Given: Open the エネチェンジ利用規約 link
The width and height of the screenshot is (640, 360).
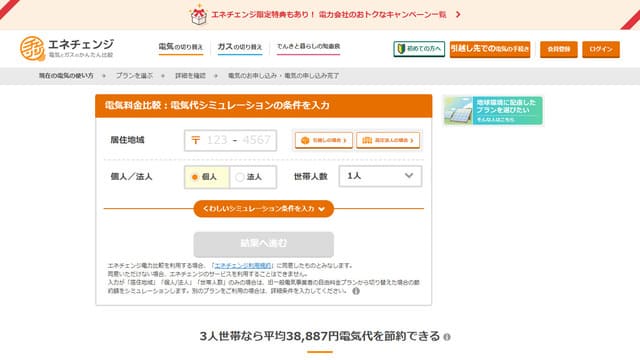Looking at the screenshot, I should tap(242, 266).
